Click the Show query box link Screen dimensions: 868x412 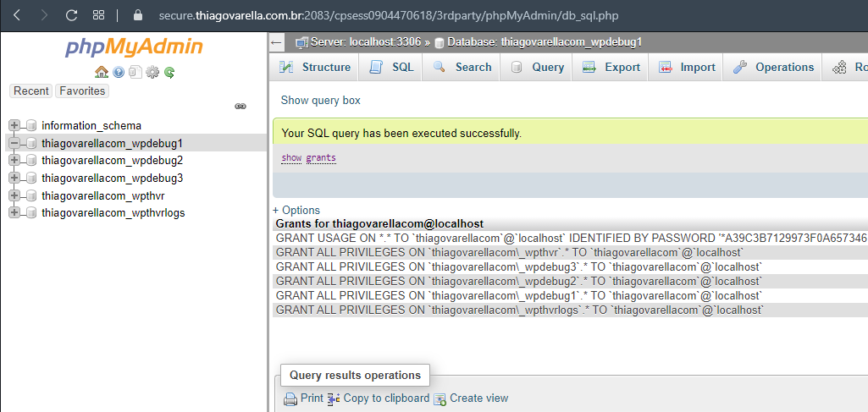tap(320, 100)
